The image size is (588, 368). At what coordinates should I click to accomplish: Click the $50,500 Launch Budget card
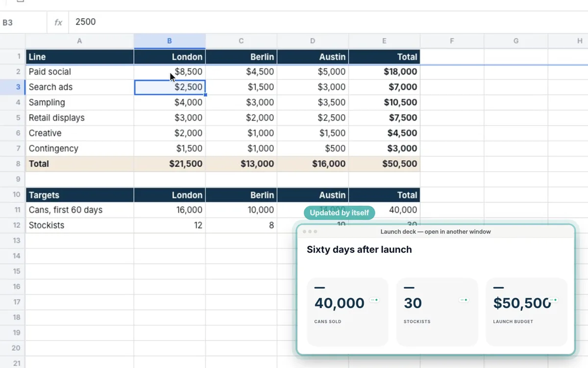[x=526, y=312]
